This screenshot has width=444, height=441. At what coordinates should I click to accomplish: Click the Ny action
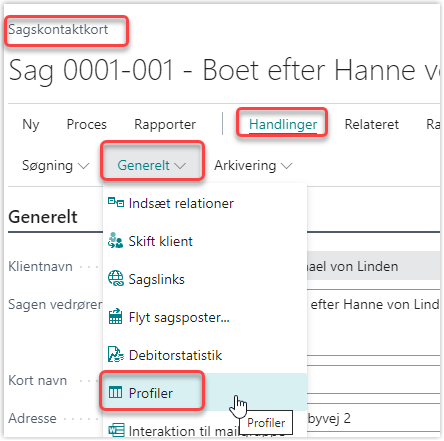pyautogui.click(x=31, y=124)
